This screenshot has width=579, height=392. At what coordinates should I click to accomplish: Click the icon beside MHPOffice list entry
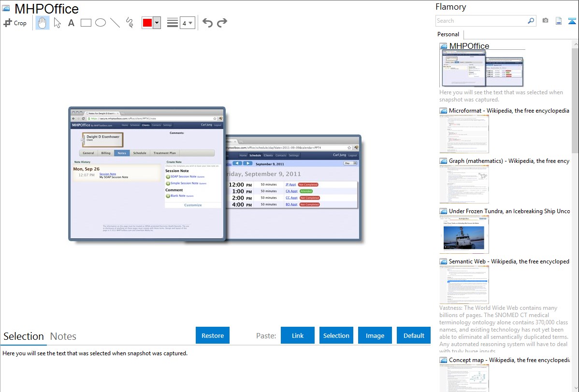443,46
